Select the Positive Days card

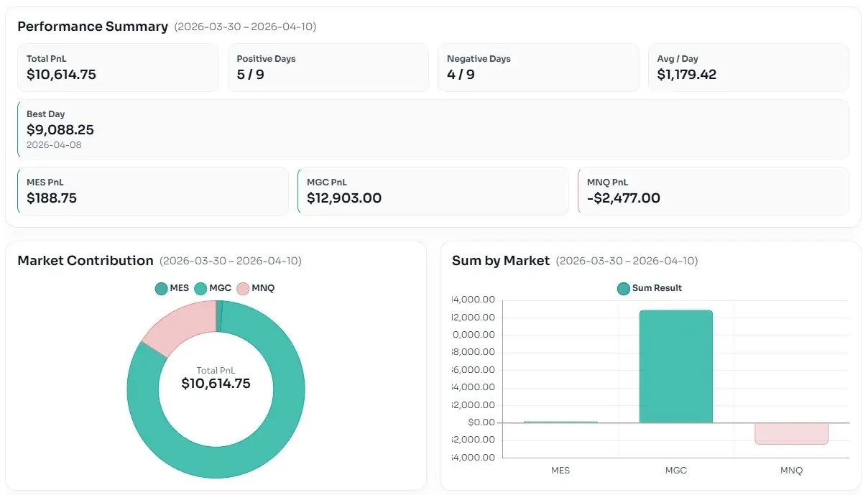coord(328,68)
